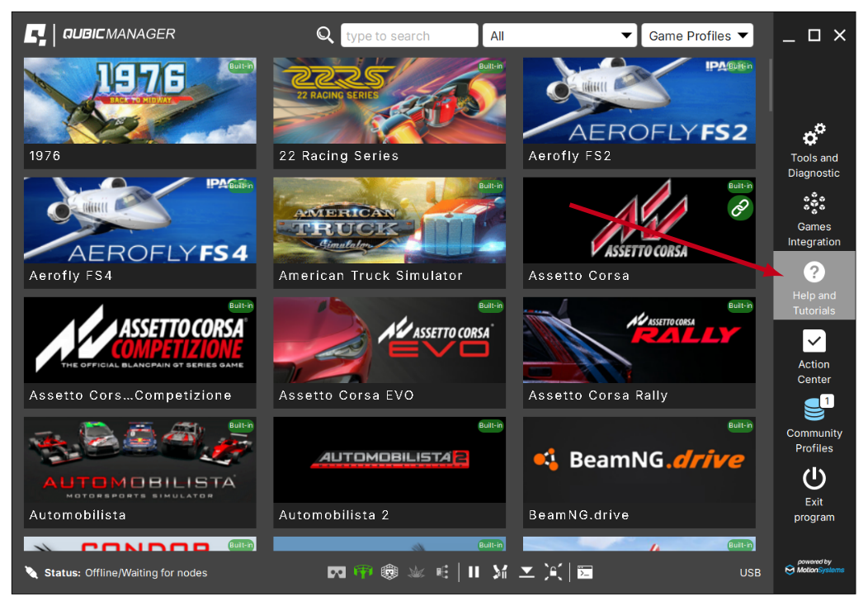This screenshot has width=868, height=606.
Task: Toggle the green motion platform icon
Action: [363, 572]
